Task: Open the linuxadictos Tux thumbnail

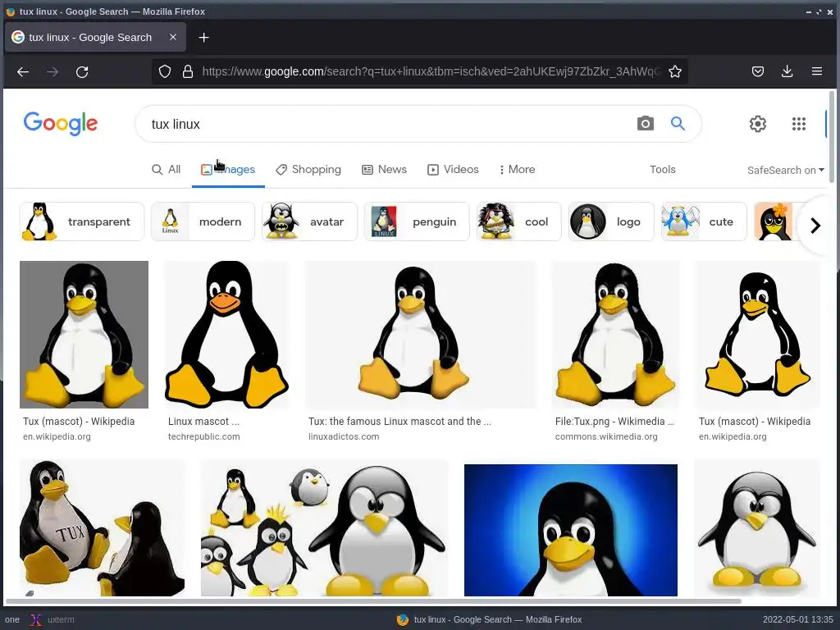Action: [421, 335]
